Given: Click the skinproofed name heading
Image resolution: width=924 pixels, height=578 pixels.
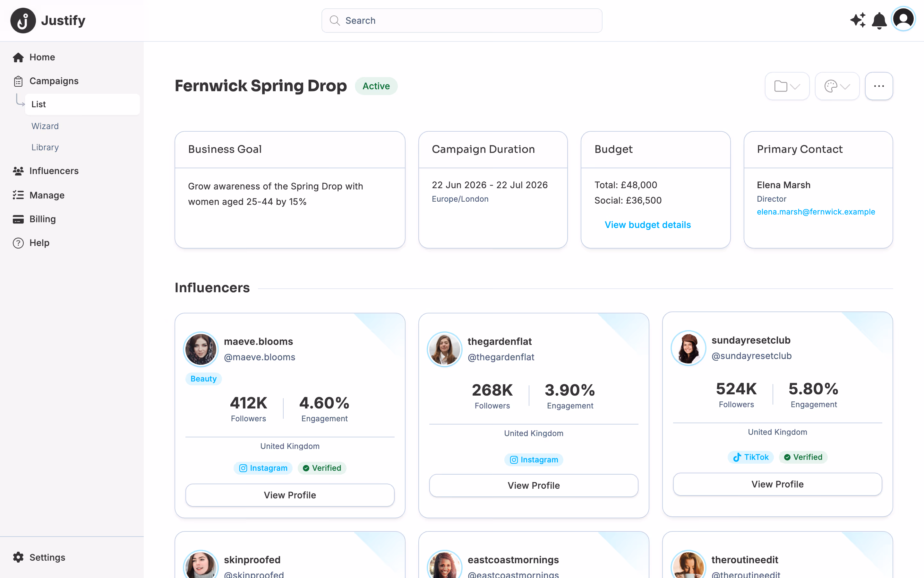Looking at the screenshot, I should pos(252,560).
